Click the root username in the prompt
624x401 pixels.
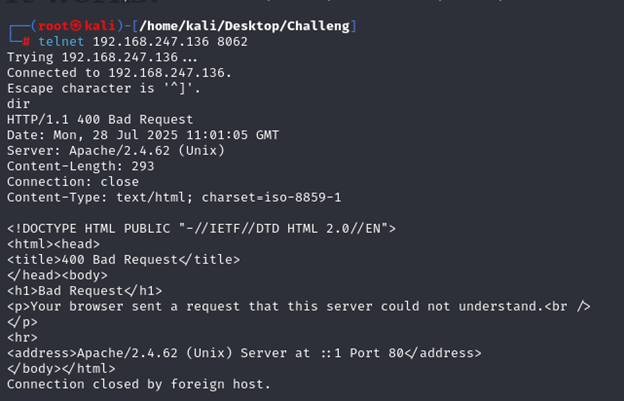pos(46,23)
